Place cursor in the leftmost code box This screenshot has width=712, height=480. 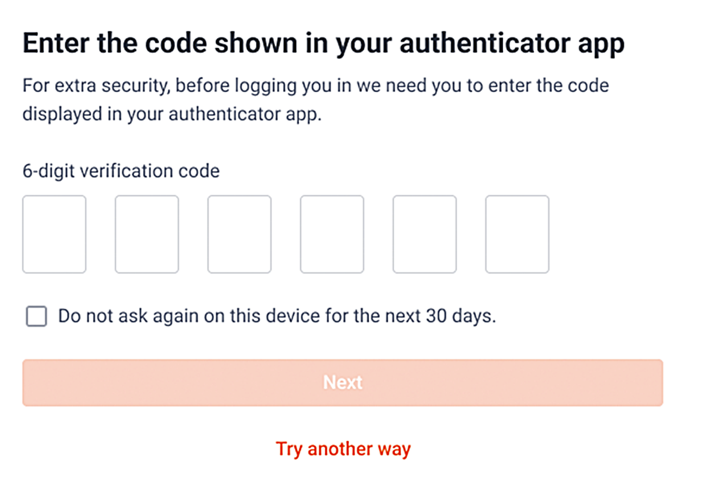click(54, 234)
